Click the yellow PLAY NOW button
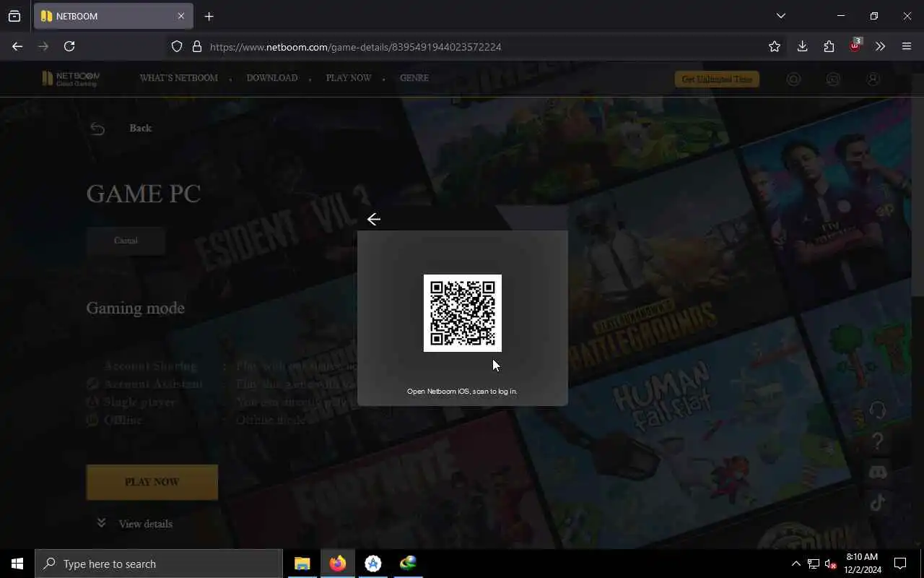Screen dimensions: 924x578 point(152,482)
